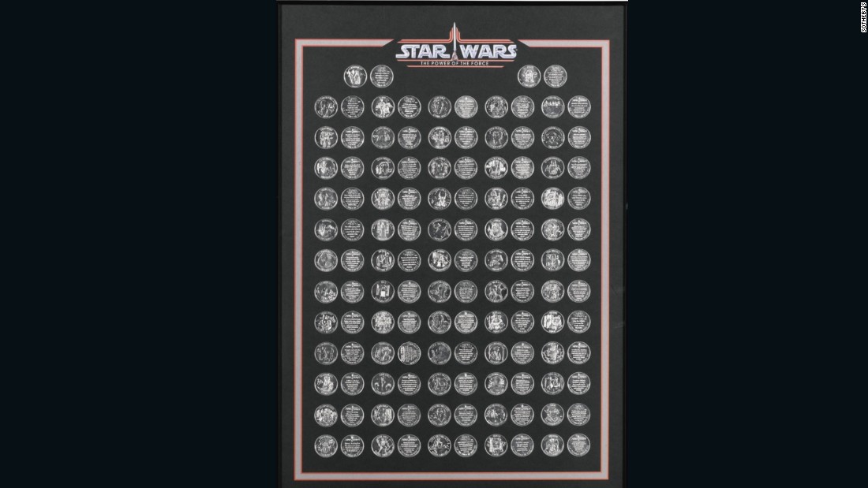Screen dimensions: 868x488
Task: Click the Sotheby's credit text
Action: click(x=863, y=16)
